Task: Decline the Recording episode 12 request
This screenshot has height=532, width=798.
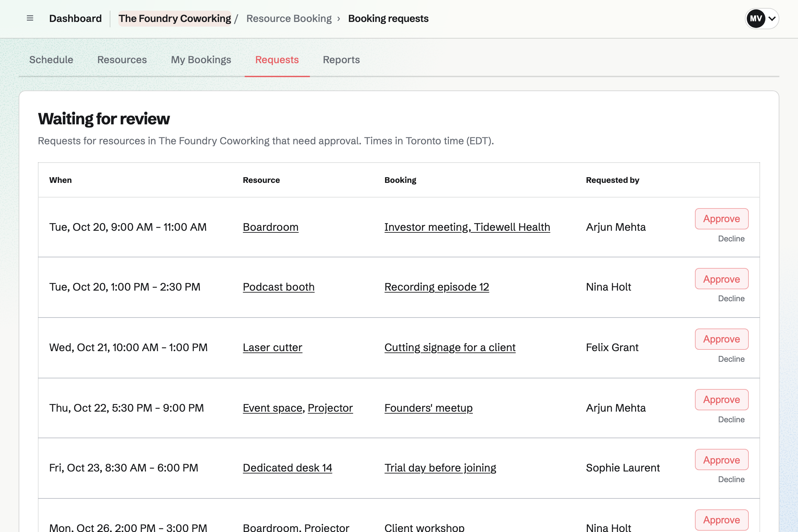Action: [731, 299]
